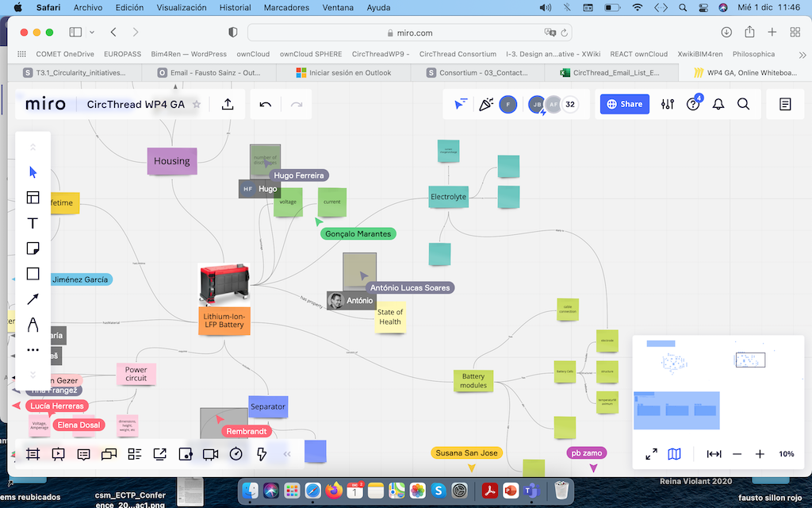The width and height of the screenshot is (812, 508).
Task: Click the miro.com address bar
Action: click(410, 33)
